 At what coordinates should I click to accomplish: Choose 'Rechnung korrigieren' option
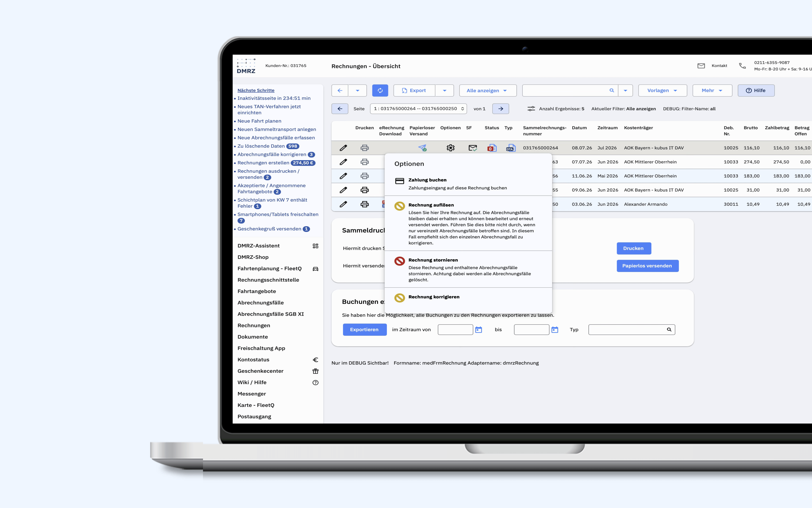click(x=468, y=297)
